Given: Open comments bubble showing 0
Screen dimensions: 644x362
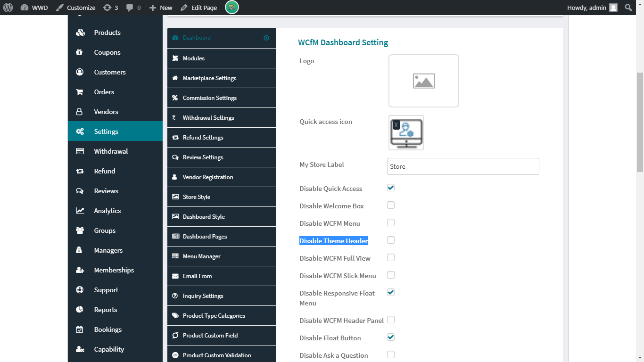Looking at the screenshot, I should pyautogui.click(x=133, y=8).
